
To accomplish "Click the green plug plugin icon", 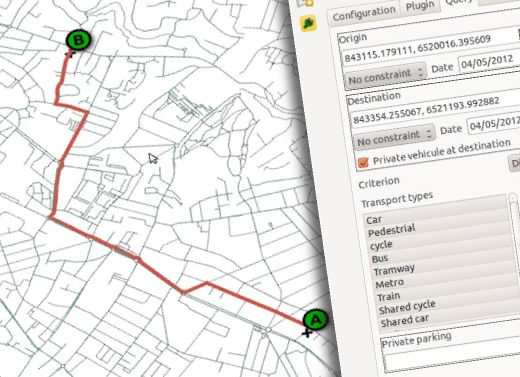I will (x=308, y=23).
